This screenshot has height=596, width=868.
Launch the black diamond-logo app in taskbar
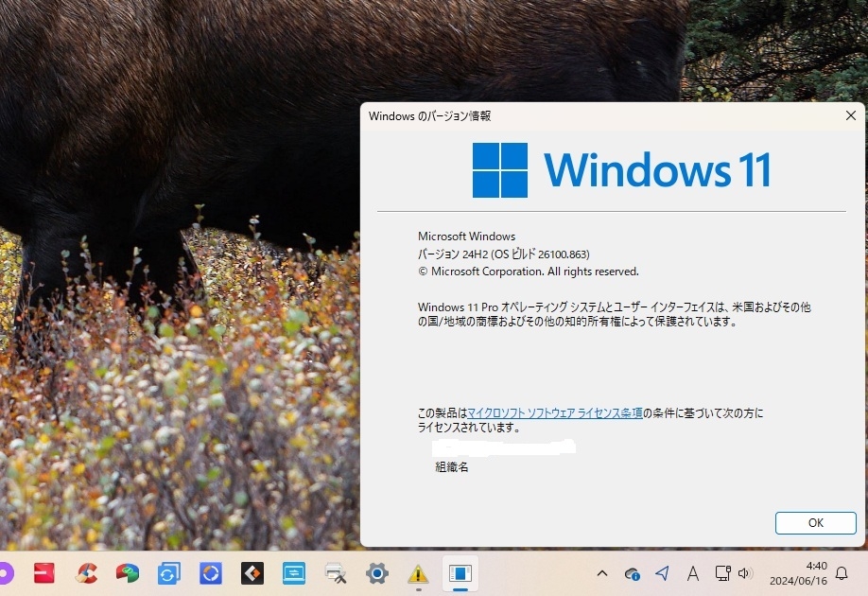tap(252, 573)
